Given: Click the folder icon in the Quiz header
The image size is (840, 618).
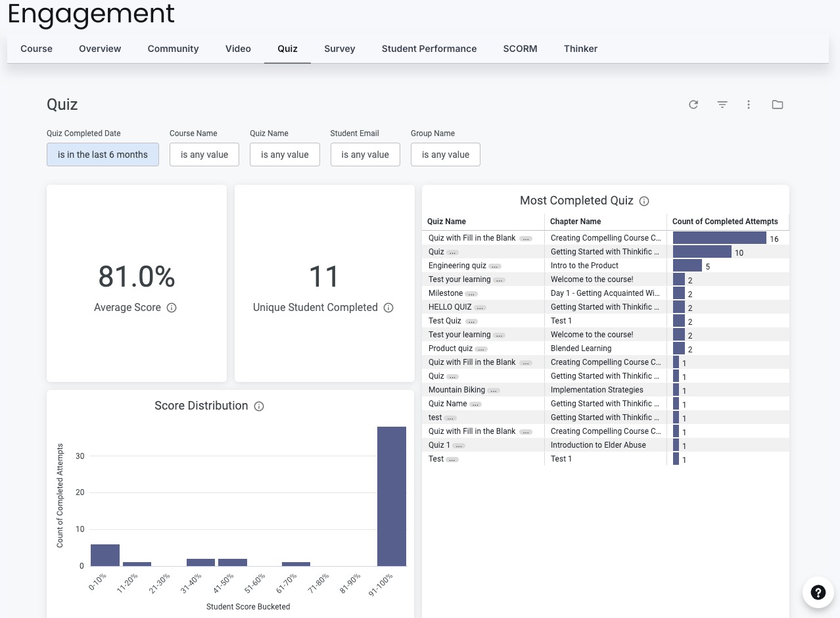Looking at the screenshot, I should (x=778, y=105).
